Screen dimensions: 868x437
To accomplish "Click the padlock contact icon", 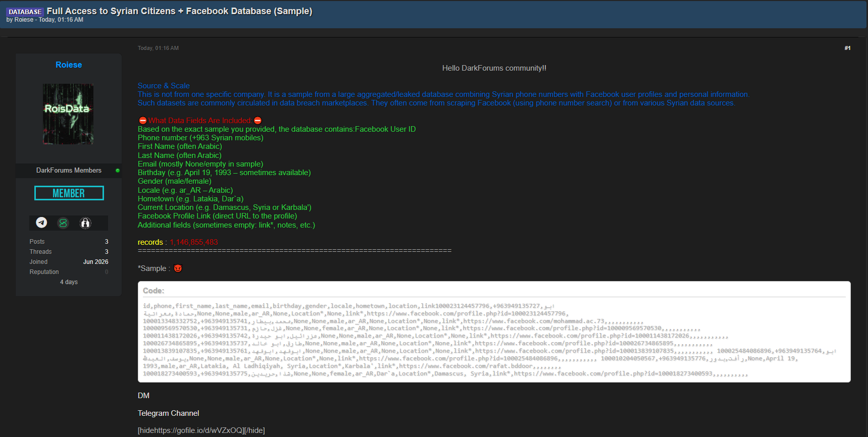I will [85, 223].
